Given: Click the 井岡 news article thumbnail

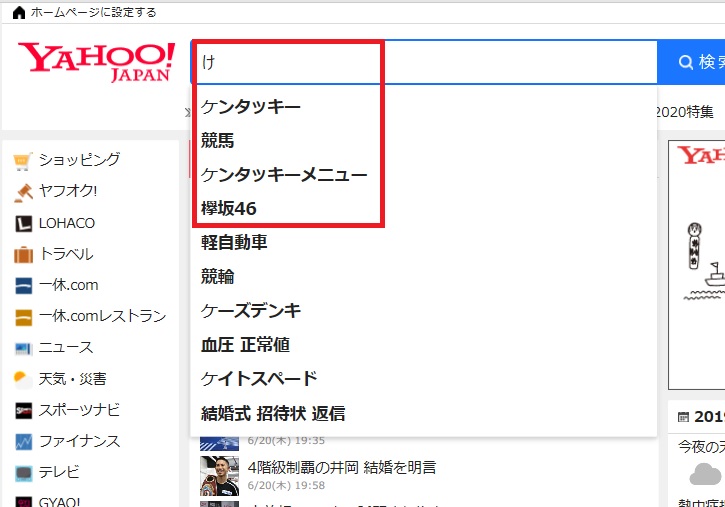Looking at the screenshot, I should 219,476.
